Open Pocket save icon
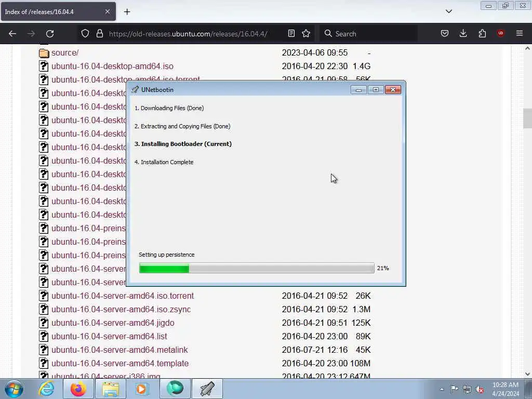532x399 pixels. coord(445,33)
